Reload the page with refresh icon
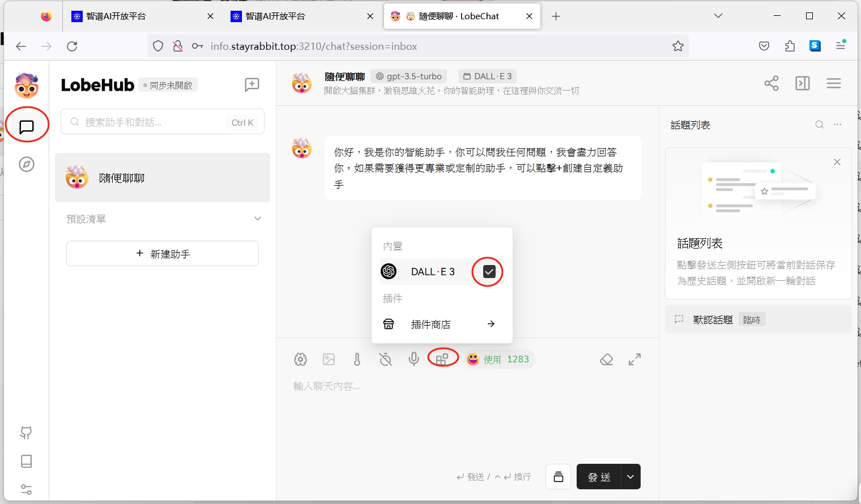The width and height of the screenshot is (861, 504). pos(72,46)
